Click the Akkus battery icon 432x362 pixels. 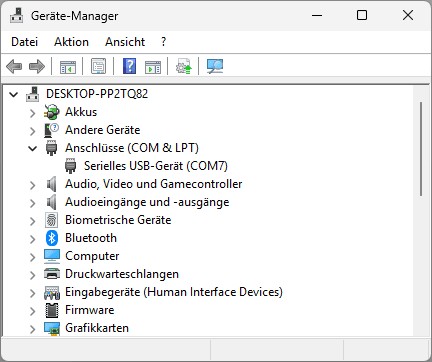pyautogui.click(x=52, y=112)
